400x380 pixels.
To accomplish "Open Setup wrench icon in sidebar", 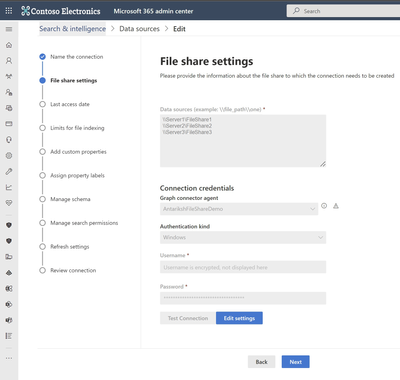I will 9,171.
